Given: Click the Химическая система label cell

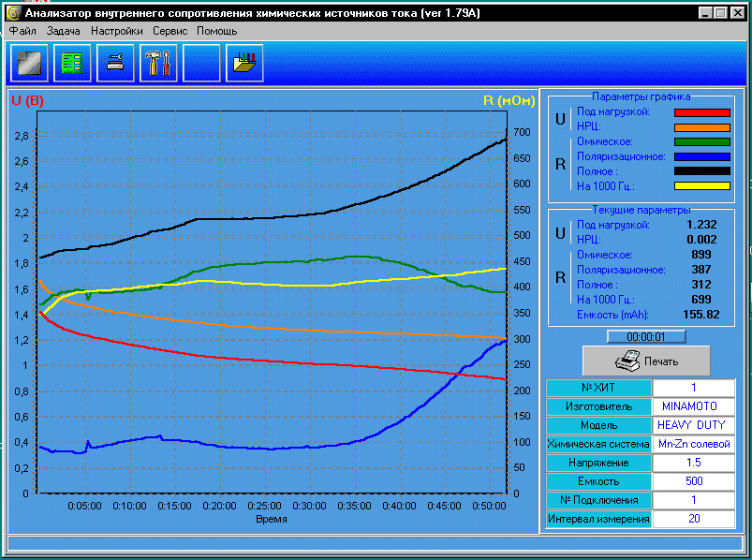Looking at the screenshot, I should tap(598, 444).
